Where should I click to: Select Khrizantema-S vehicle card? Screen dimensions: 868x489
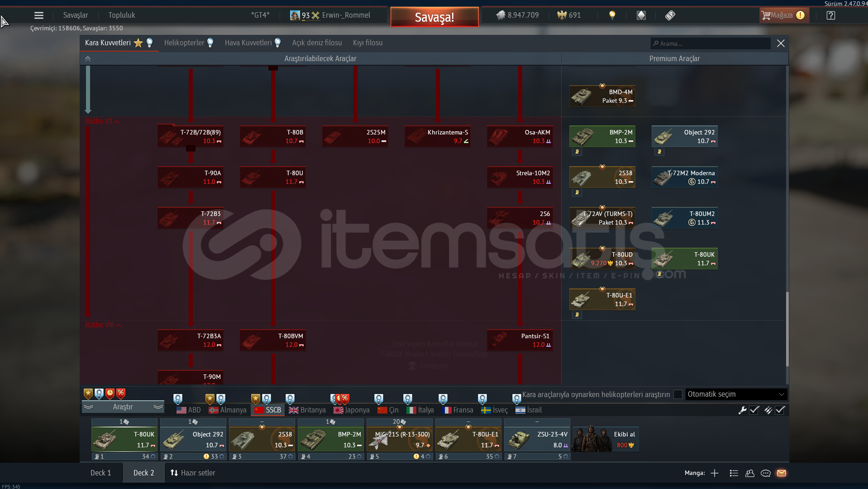438,136
